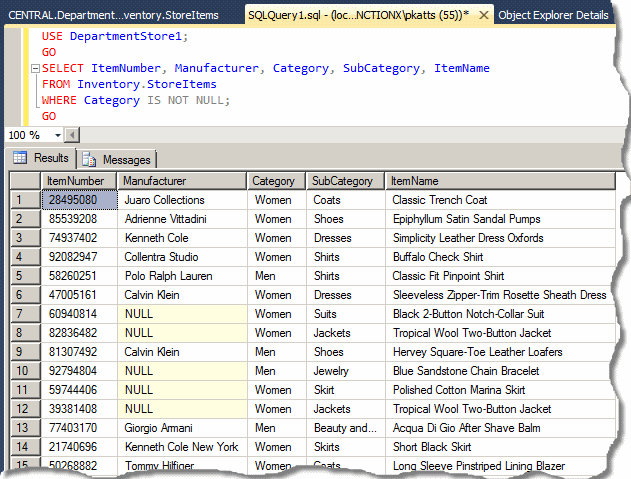Screen dimensions: 631x479
Task: Click item number 77403170 cell
Action: 80,427
